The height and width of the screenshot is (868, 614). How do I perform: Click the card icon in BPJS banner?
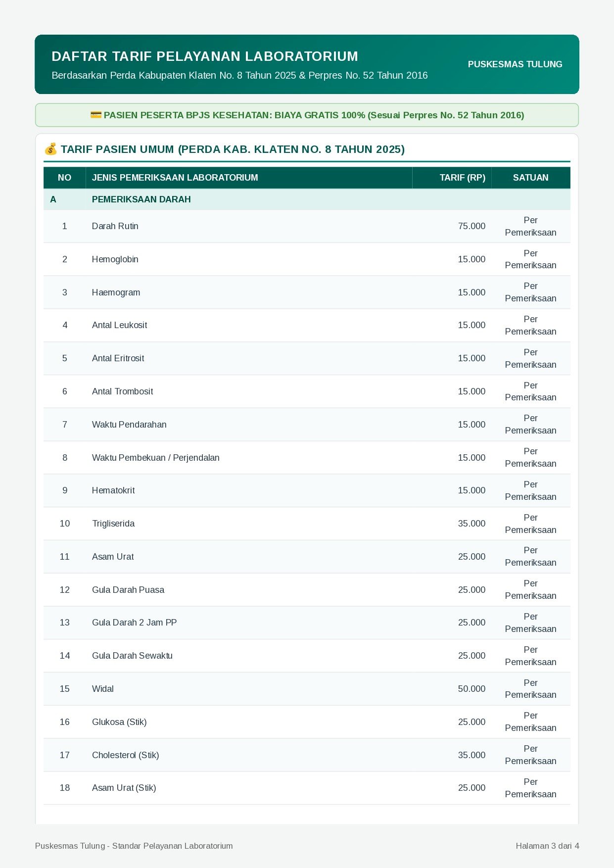pos(96,115)
